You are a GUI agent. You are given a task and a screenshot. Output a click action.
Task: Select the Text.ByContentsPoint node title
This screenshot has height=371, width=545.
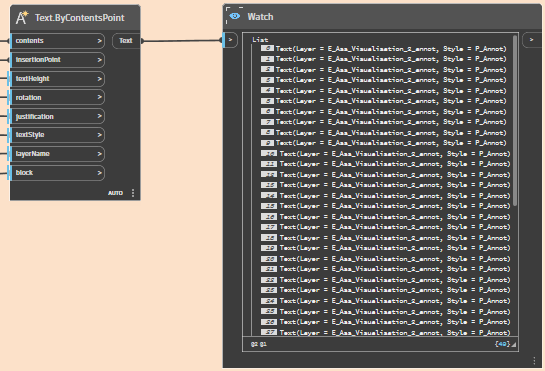[x=80, y=18]
